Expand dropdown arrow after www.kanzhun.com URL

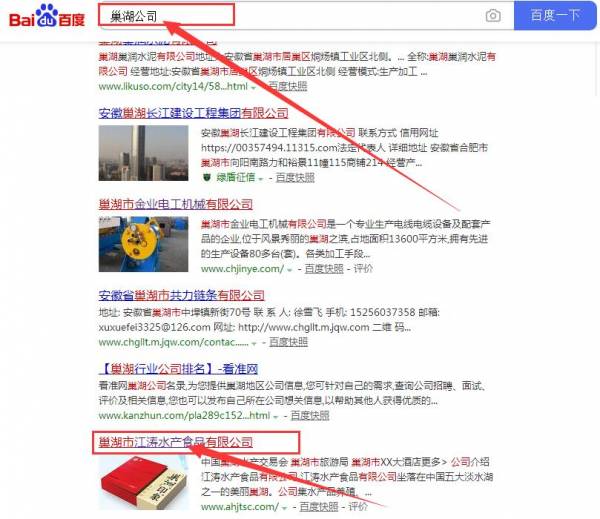[x=276, y=417]
